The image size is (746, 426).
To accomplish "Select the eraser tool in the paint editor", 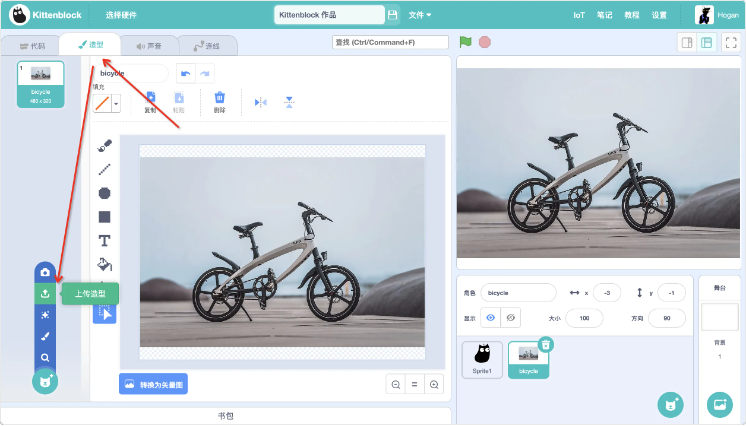I will click(105, 145).
